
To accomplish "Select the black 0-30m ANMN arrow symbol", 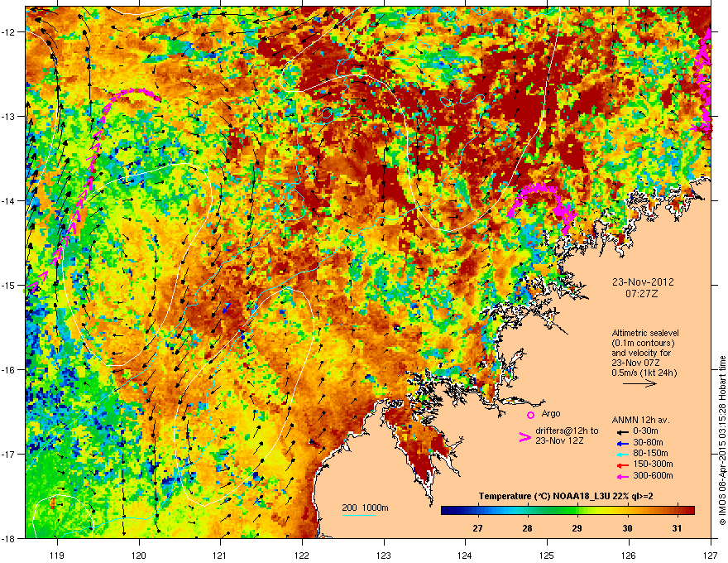I will pyautogui.click(x=621, y=431).
